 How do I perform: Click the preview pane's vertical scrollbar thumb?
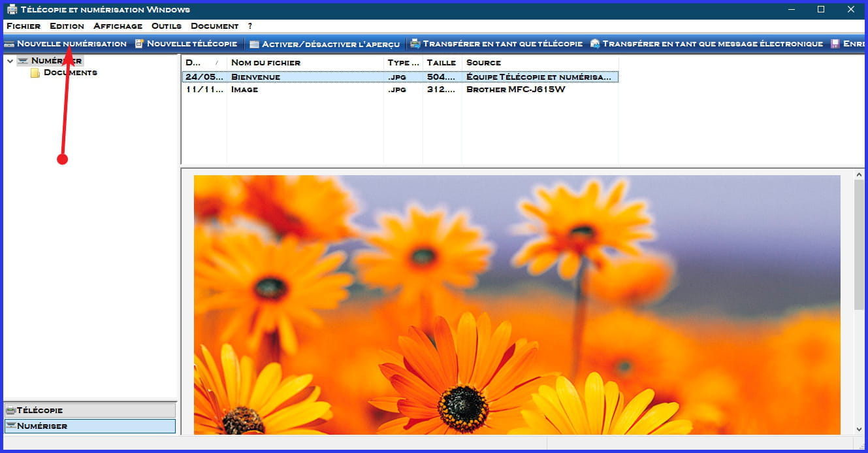859,245
